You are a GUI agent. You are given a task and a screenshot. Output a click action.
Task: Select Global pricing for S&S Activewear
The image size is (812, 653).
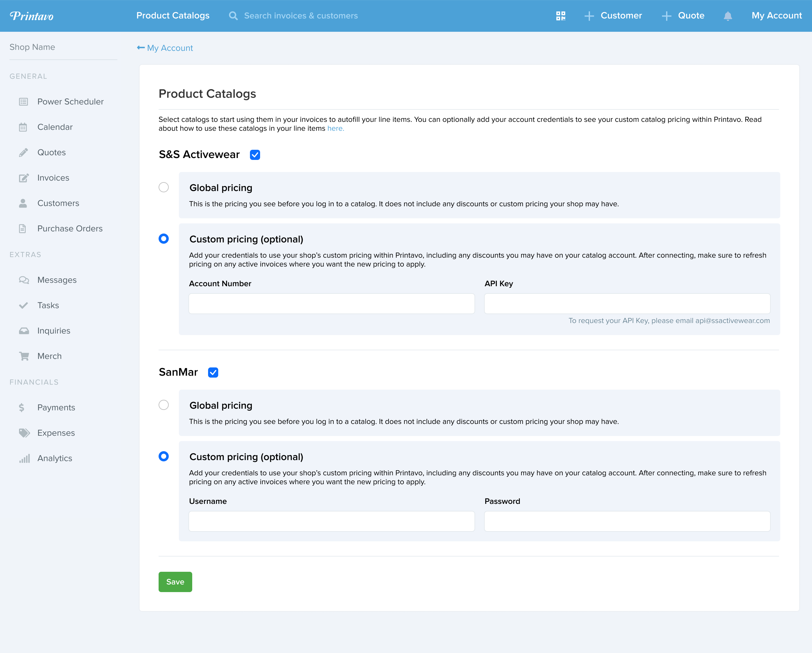point(163,187)
